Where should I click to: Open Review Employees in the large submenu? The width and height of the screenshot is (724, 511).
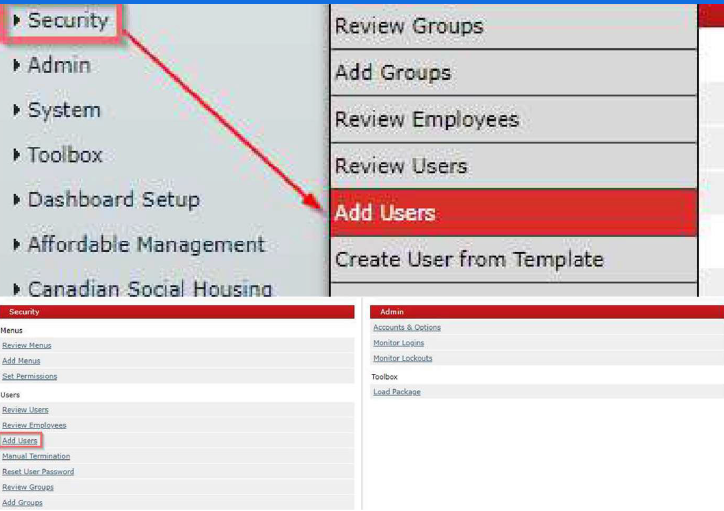pos(426,120)
